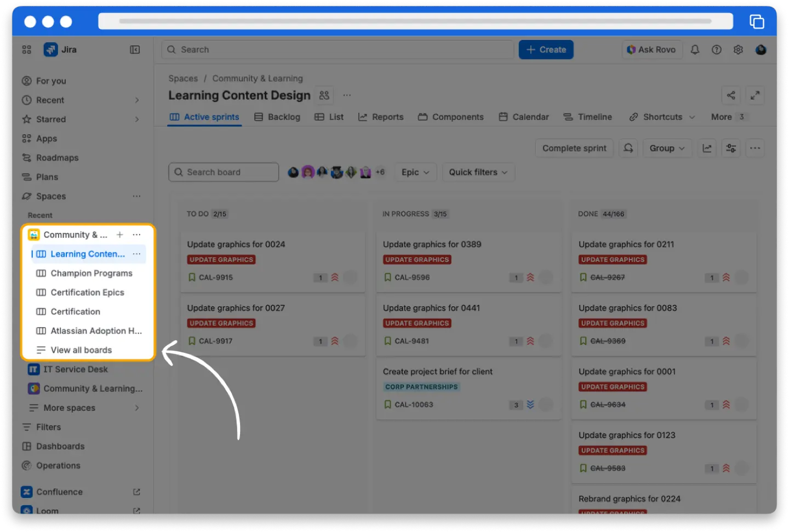789x532 pixels.
Task: Open the Shortcuts dropdown
Action: 662,117
